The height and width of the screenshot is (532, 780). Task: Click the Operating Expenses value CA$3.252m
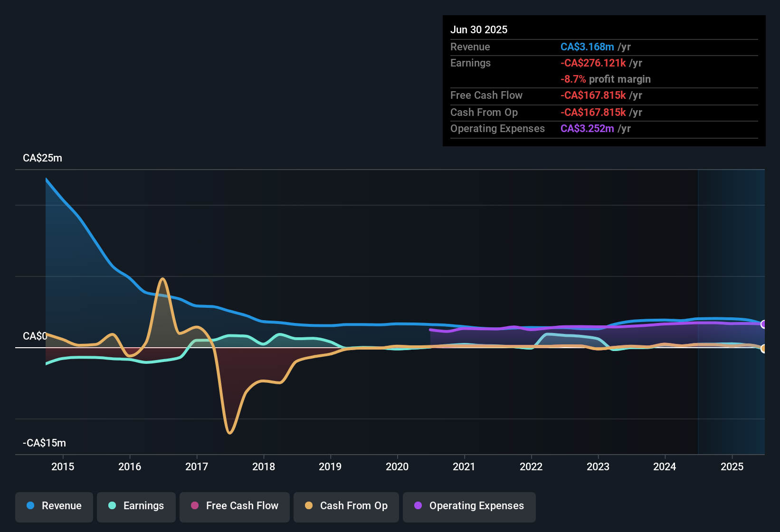point(587,129)
